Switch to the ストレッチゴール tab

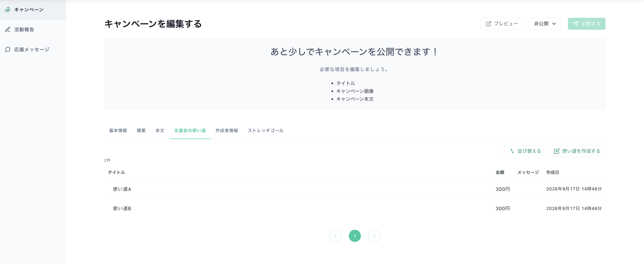tap(266, 131)
